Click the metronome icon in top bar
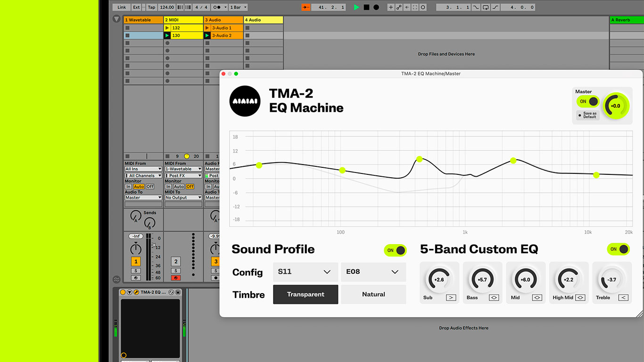The image size is (644, 362). (x=217, y=7)
